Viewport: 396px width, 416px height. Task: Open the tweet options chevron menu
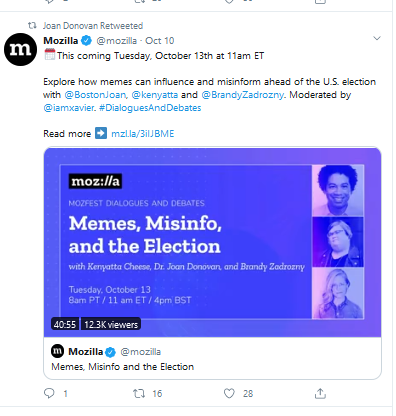coord(377,38)
